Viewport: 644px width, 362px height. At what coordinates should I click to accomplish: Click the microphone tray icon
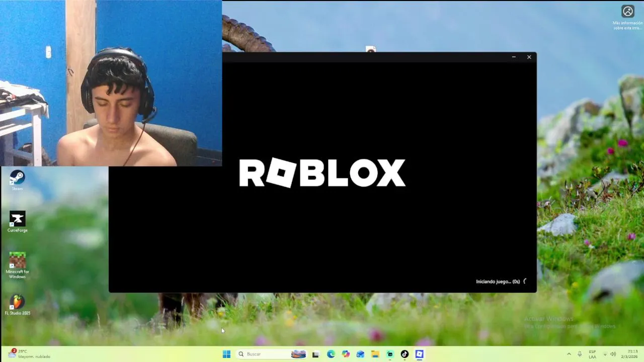[x=580, y=354]
